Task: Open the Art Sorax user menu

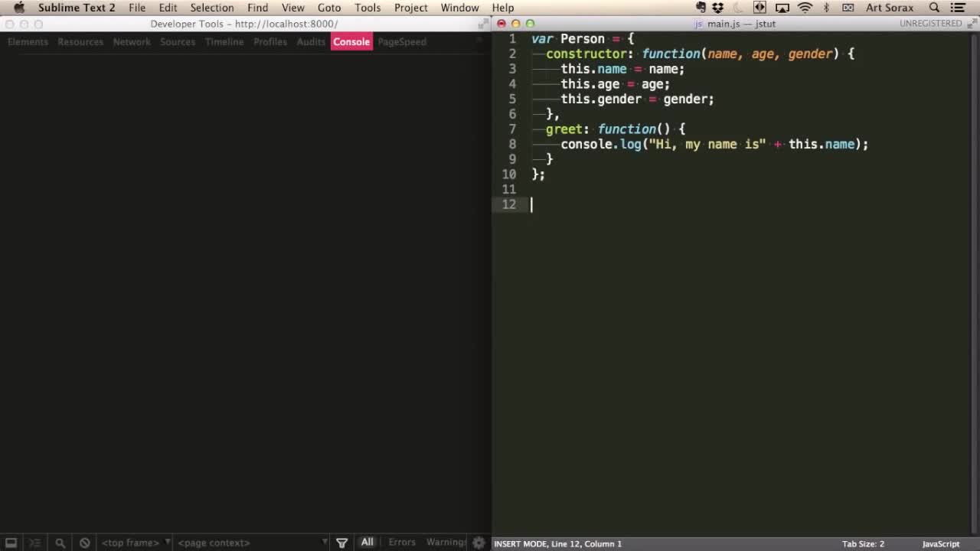Action: 890,8
